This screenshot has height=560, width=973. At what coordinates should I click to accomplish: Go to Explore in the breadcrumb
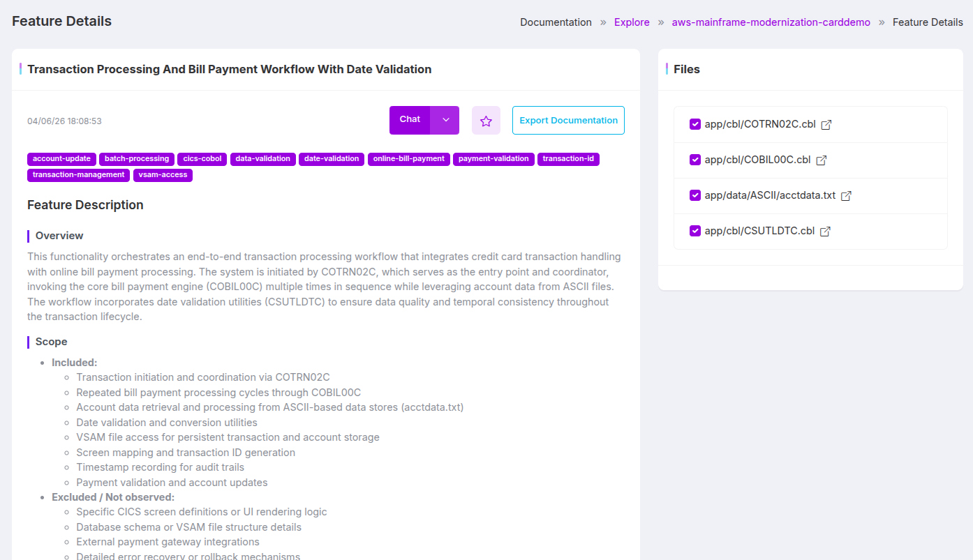pos(632,22)
